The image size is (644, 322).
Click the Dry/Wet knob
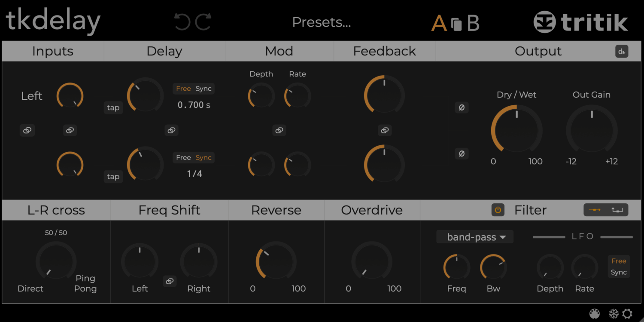(x=516, y=129)
